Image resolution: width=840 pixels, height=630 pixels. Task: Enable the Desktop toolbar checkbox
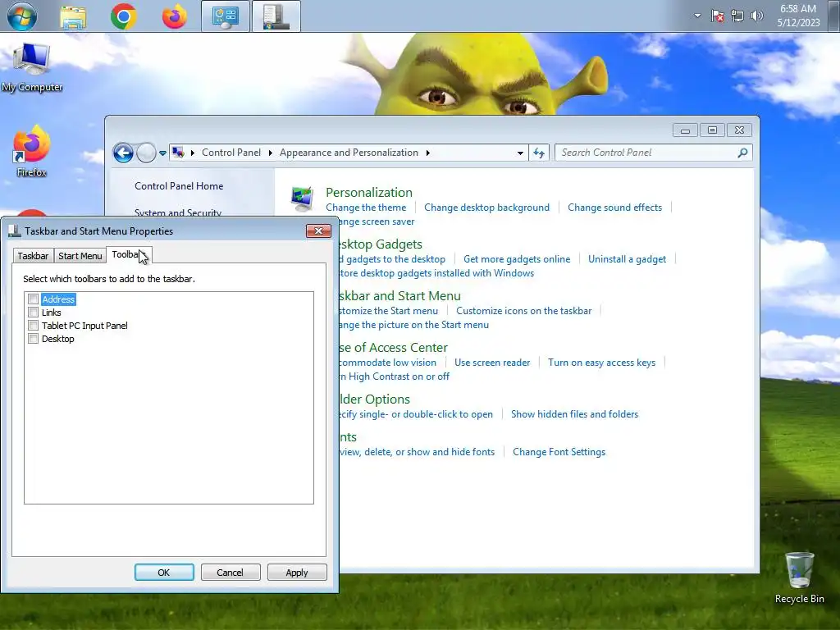pyautogui.click(x=33, y=339)
